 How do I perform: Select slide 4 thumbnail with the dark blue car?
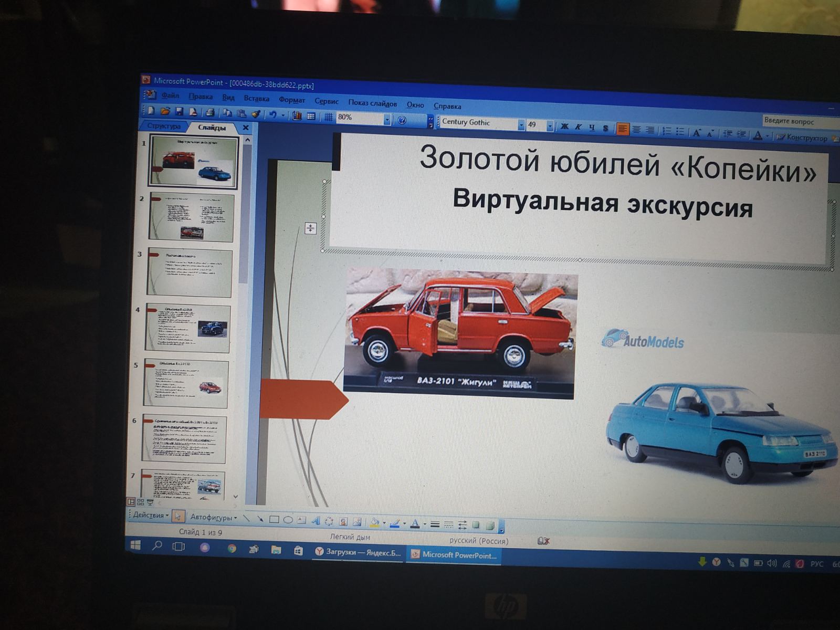188,327
